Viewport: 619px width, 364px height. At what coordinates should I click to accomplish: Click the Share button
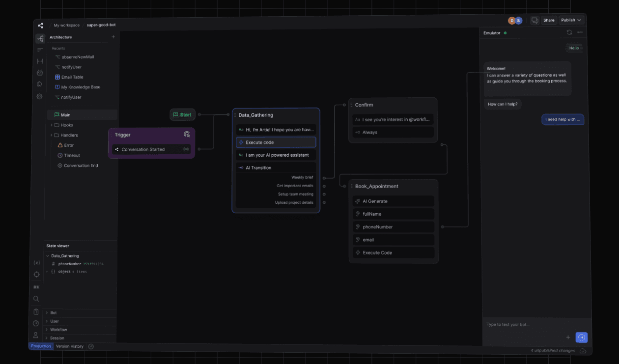pos(549,20)
